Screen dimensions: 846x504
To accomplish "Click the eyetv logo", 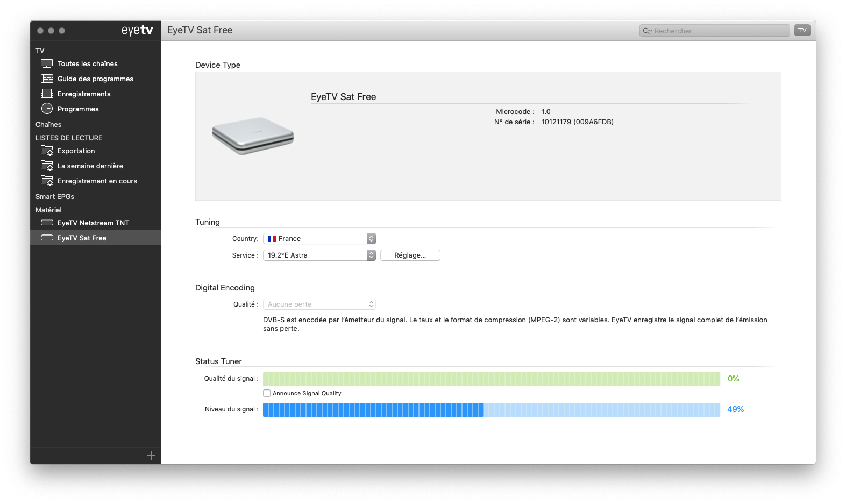I will tap(137, 30).
